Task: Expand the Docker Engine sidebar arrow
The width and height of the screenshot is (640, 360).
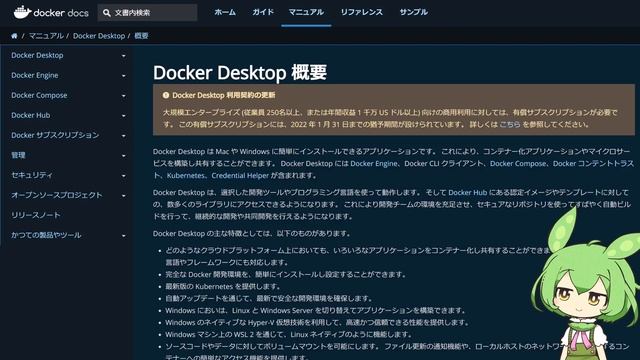Action: pyautogui.click(x=124, y=76)
